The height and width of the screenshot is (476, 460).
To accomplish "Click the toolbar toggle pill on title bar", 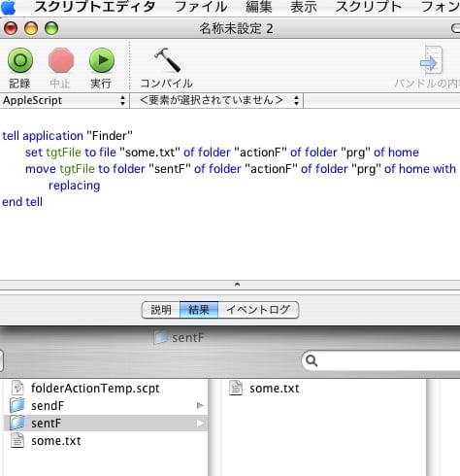I will 455,28.
